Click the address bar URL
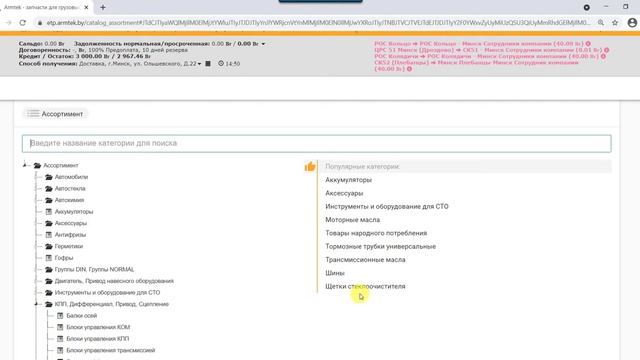This screenshot has height=360, width=640. click(318, 23)
